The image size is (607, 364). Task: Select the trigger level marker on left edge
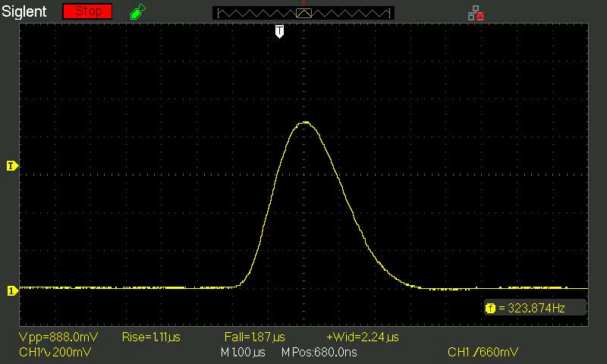11,165
